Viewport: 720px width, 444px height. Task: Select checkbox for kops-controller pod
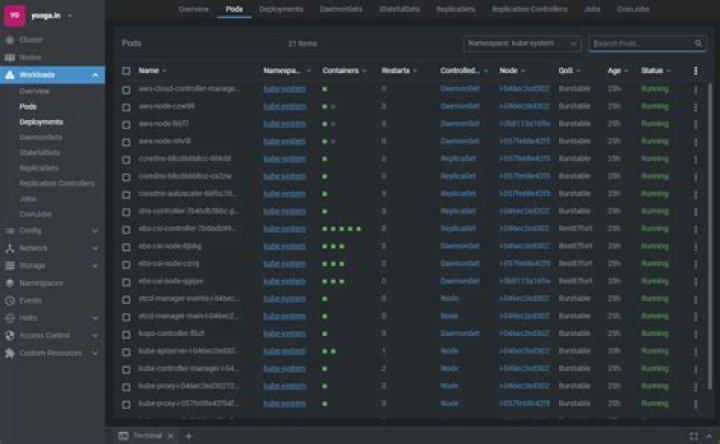point(126,334)
